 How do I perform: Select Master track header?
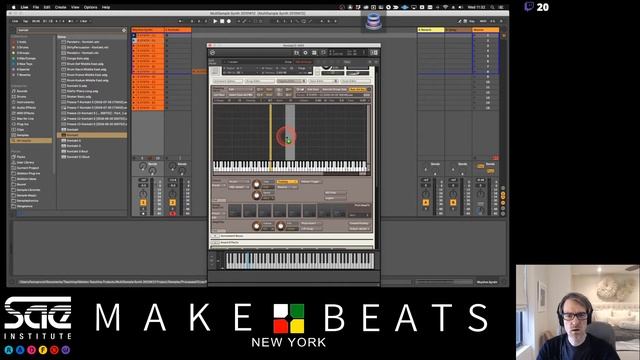[485, 30]
